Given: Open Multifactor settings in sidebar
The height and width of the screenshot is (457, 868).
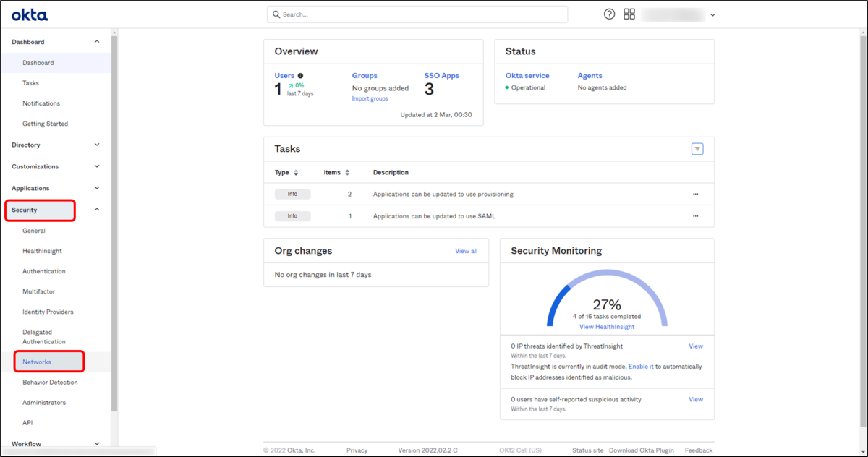Looking at the screenshot, I should coord(39,291).
